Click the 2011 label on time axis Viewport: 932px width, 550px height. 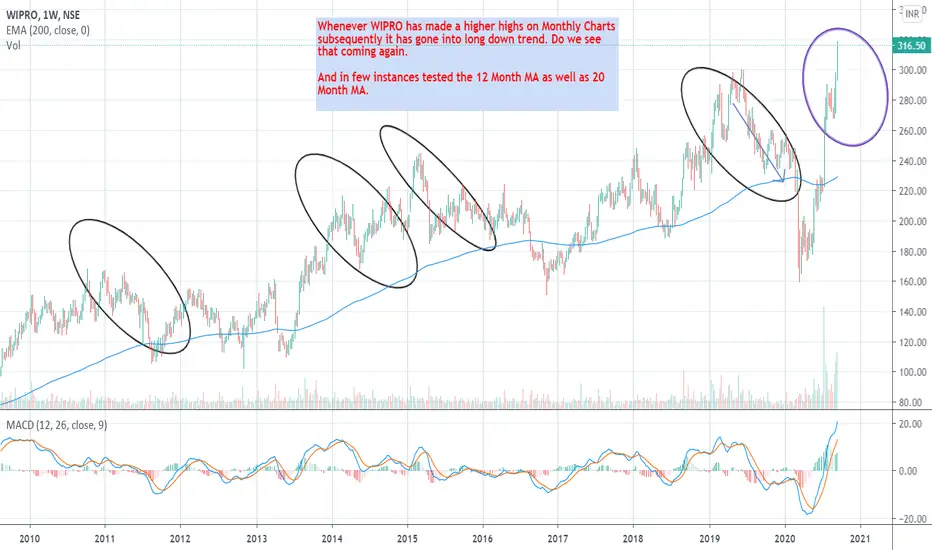[105, 539]
